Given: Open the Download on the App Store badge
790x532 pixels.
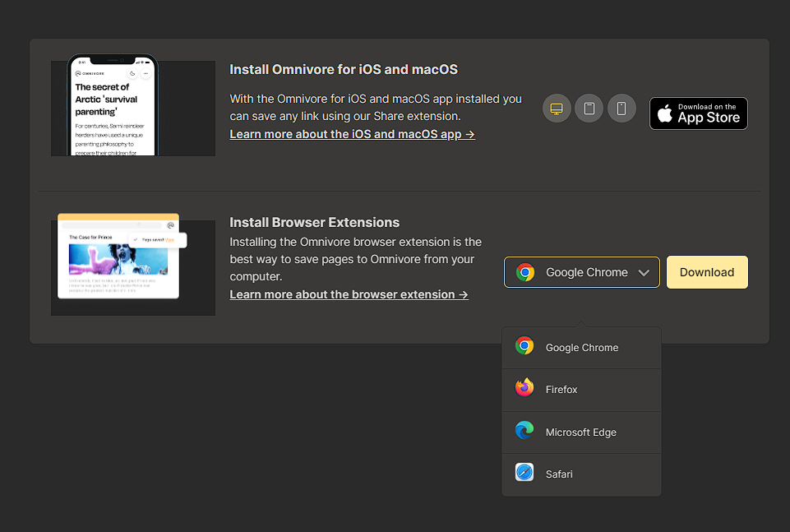Looking at the screenshot, I should point(698,113).
